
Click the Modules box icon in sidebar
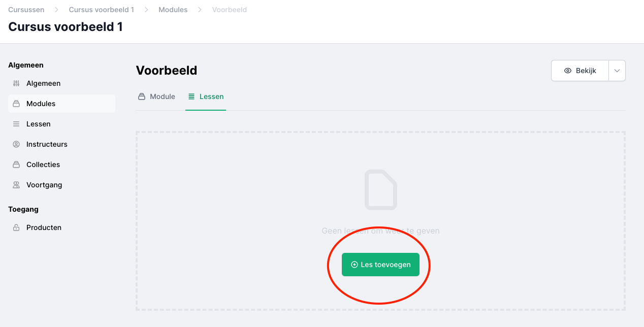[x=16, y=104]
